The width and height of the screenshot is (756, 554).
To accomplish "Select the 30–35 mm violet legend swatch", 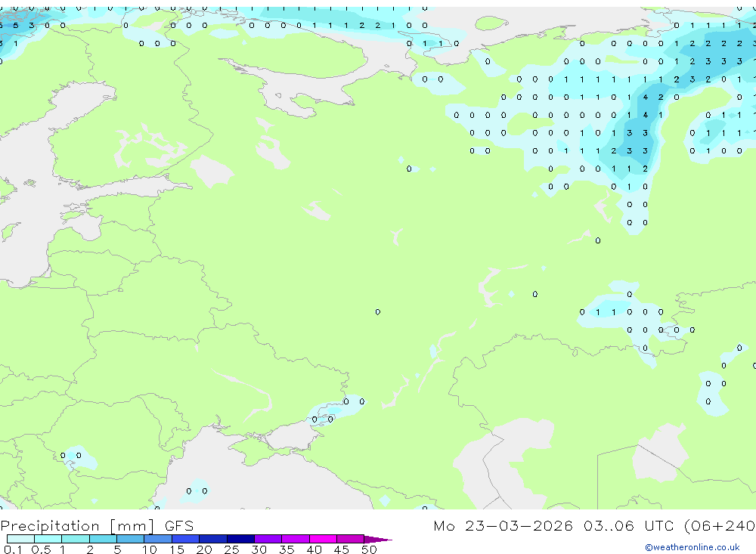I will [x=268, y=539].
